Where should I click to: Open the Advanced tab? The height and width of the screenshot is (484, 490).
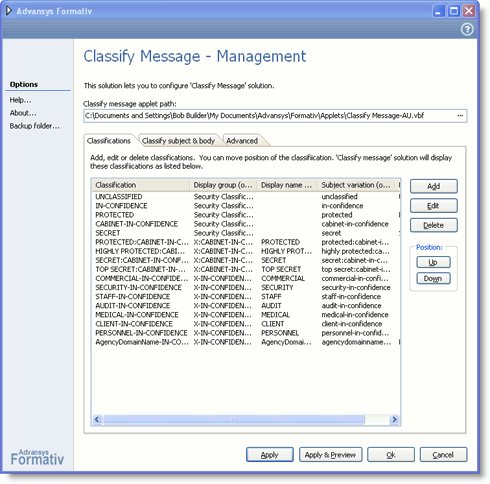point(242,141)
